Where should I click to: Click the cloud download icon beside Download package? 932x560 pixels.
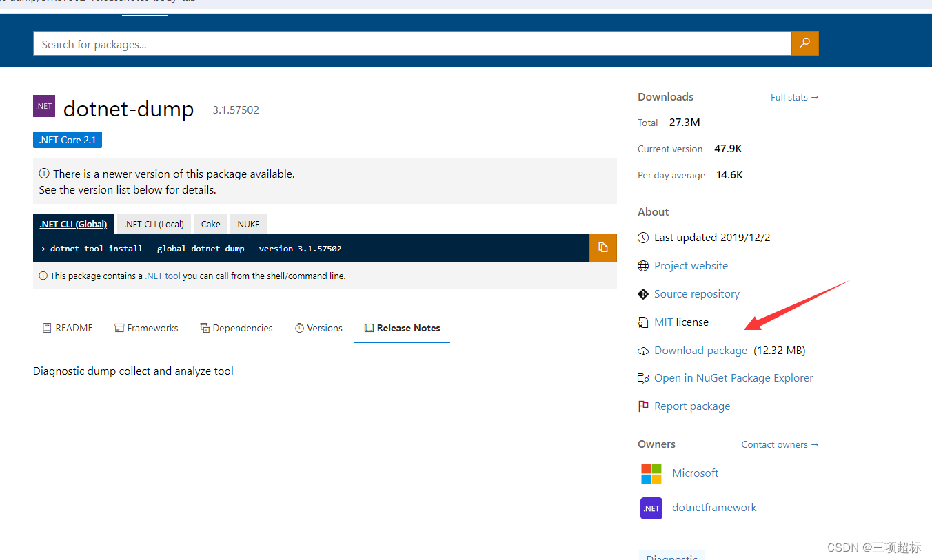click(x=643, y=351)
